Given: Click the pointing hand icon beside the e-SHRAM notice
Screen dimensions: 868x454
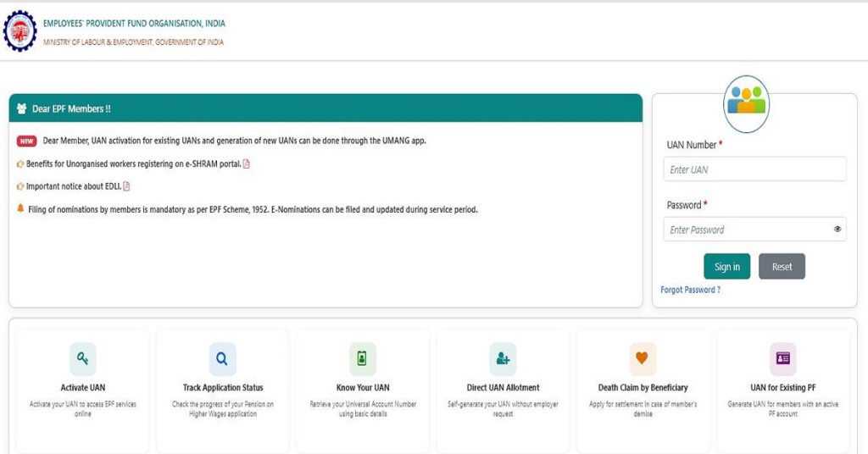Looking at the screenshot, I should tap(20, 163).
